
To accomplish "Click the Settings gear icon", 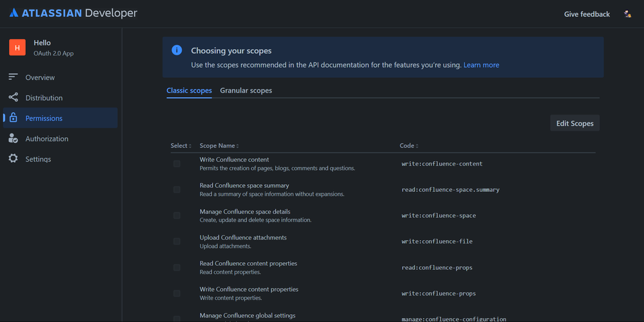I will click(13, 159).
